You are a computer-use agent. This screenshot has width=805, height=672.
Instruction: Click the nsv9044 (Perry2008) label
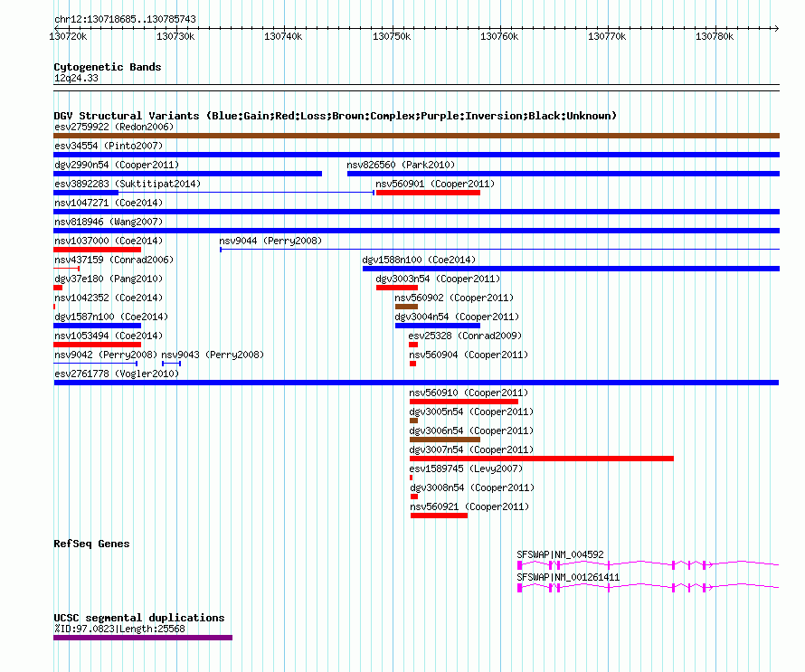270,241
